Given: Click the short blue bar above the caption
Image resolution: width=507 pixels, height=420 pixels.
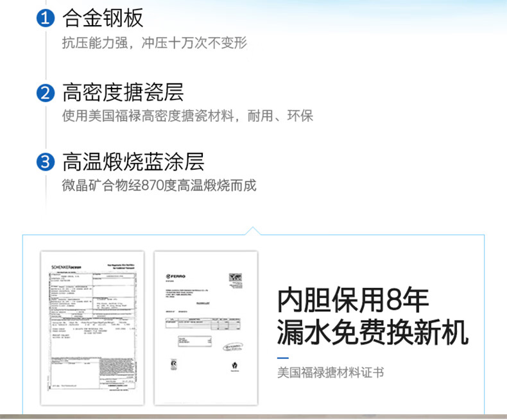Looking at the screenshot, I should click(283, 357).
